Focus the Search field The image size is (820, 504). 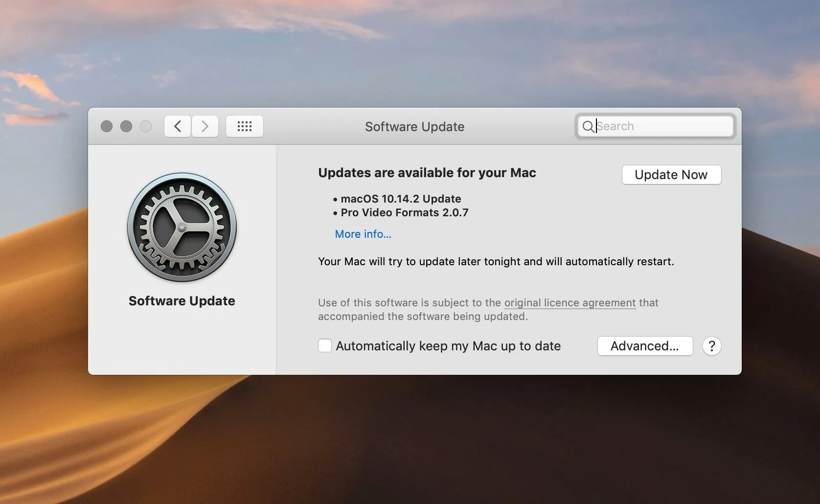click(656, 126)
